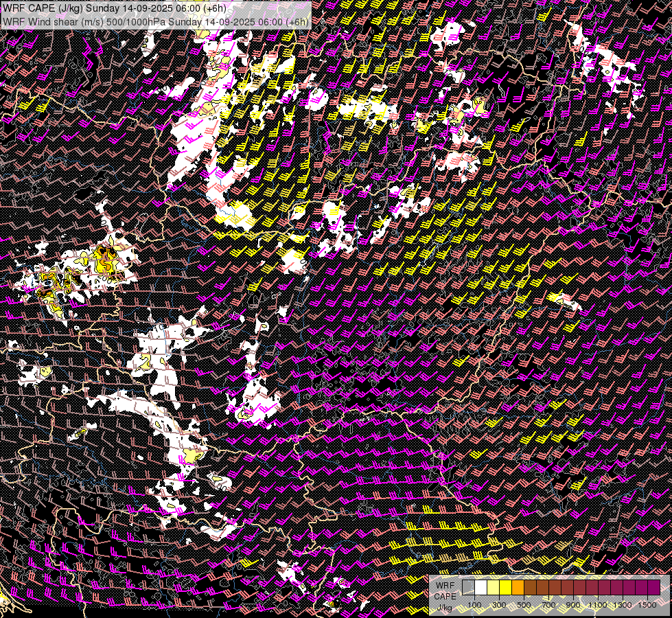The height and width of the screenshot is (618, 672).
Task: Click the '1300' legend value
Action: (623, 605)
